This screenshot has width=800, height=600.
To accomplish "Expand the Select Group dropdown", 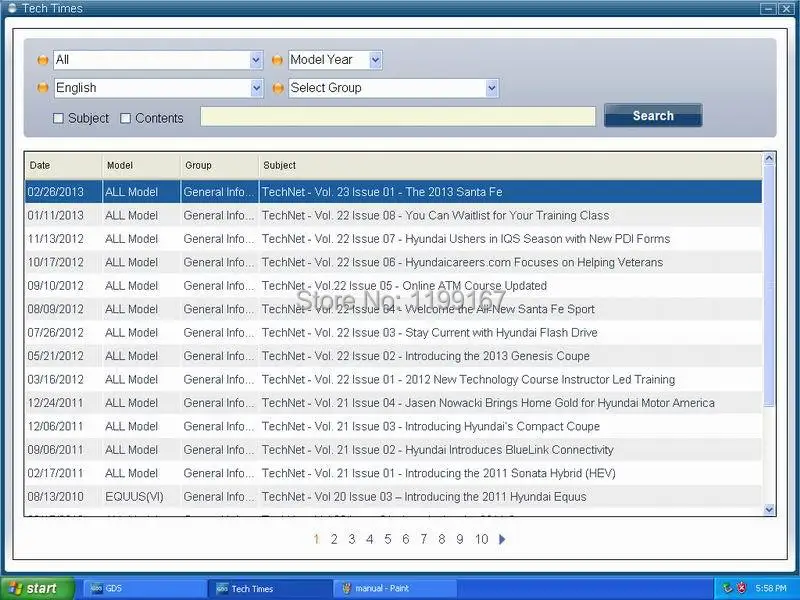I will point(393,88).
